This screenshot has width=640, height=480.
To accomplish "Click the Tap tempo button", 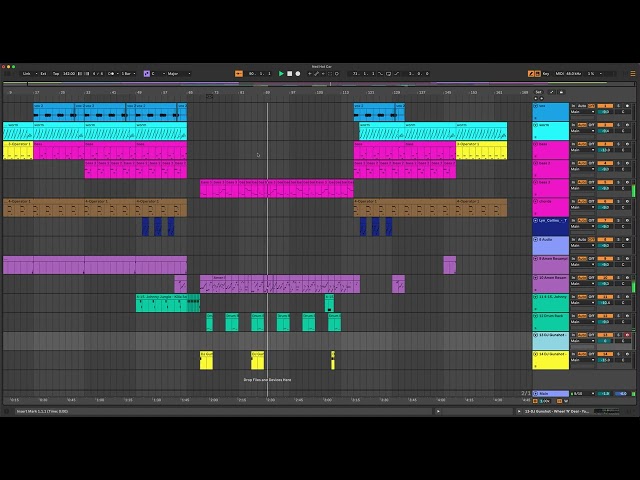I will point(56,73).
